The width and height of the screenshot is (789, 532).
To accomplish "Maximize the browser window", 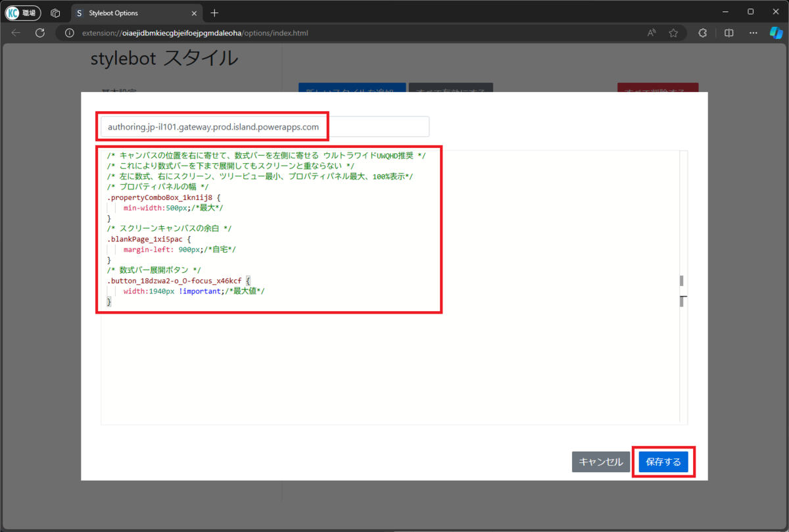I will point(750,12).
